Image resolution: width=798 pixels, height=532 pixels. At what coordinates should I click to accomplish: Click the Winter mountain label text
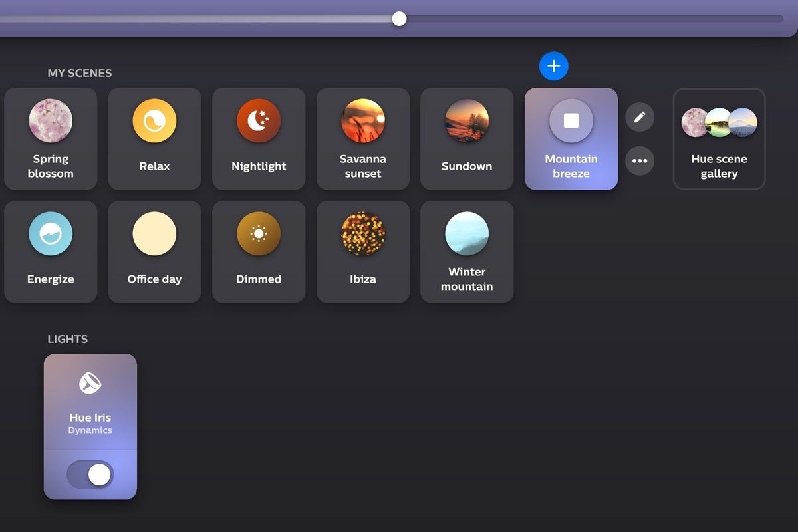467,279
